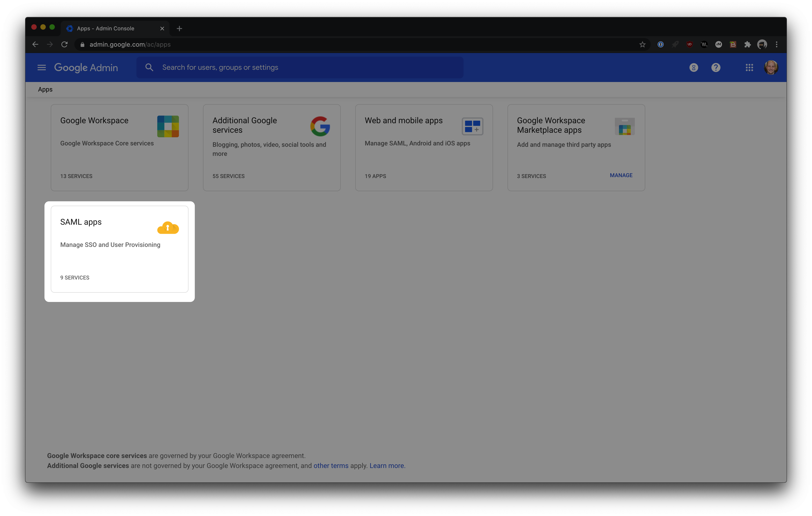Viewport: 812px width, 516px height.
Task: Open the admin console key icon menu
Action: tap(693, 68)
